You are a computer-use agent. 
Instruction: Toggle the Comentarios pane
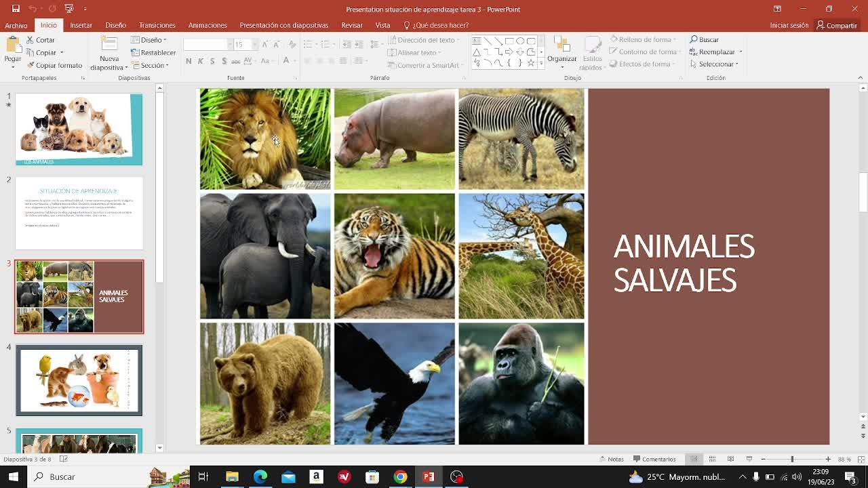coord(654,459)
